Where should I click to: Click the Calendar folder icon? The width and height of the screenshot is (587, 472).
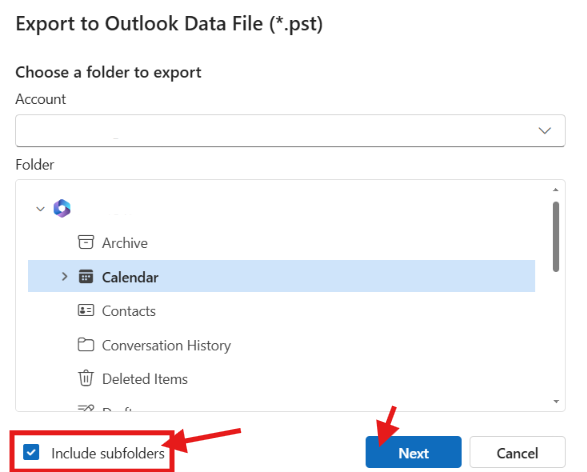point(86,277)
